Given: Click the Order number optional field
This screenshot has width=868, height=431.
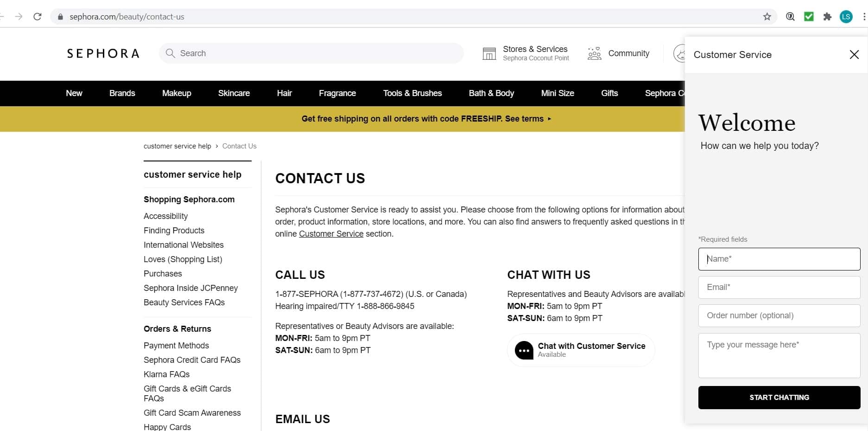Looking at the screenshot, I should click(x=779, y=316).
